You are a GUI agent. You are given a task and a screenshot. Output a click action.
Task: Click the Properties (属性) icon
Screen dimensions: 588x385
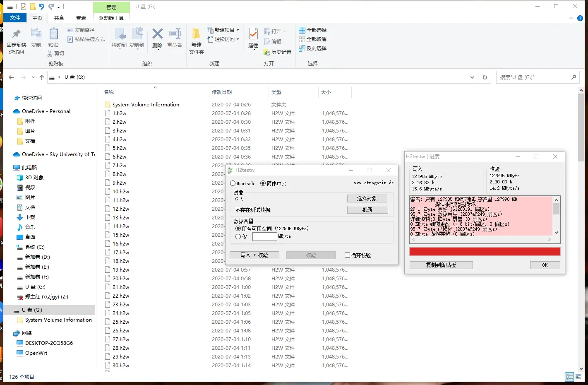[253, 35]
